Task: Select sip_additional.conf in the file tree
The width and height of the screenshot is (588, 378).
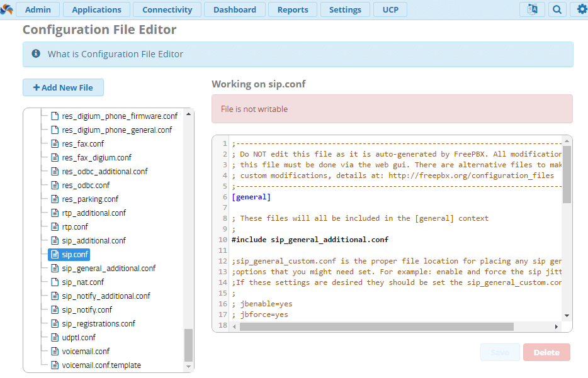Action: coord(94,241)
